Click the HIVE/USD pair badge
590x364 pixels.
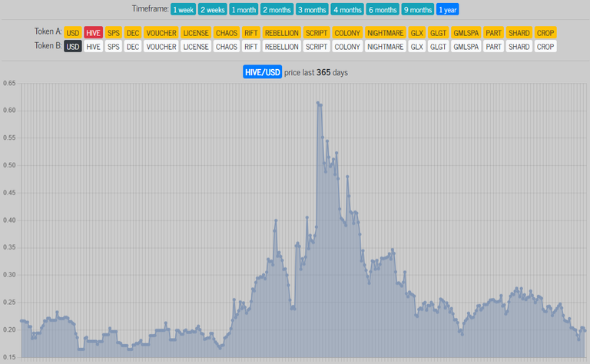coord(262,72)
